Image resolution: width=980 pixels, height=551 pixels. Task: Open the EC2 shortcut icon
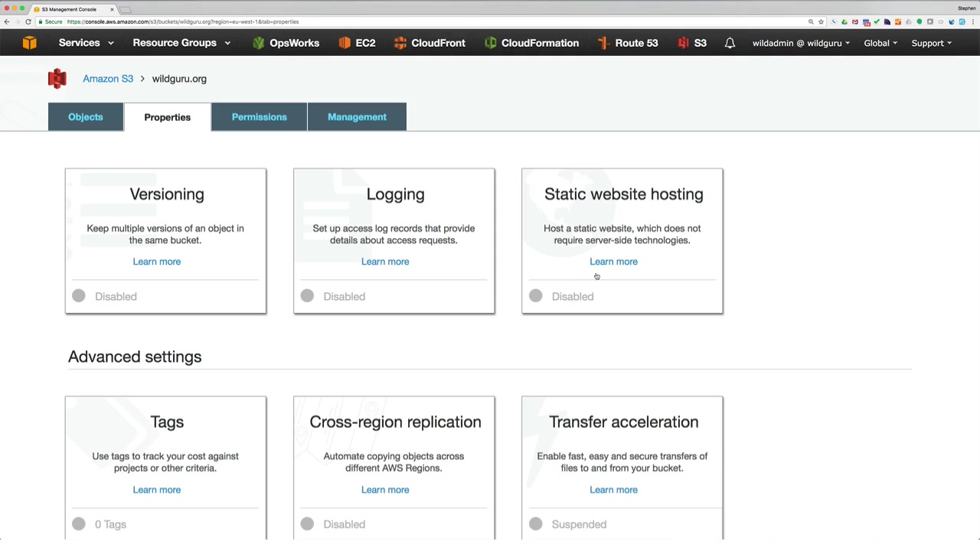[x=345, y=43]
